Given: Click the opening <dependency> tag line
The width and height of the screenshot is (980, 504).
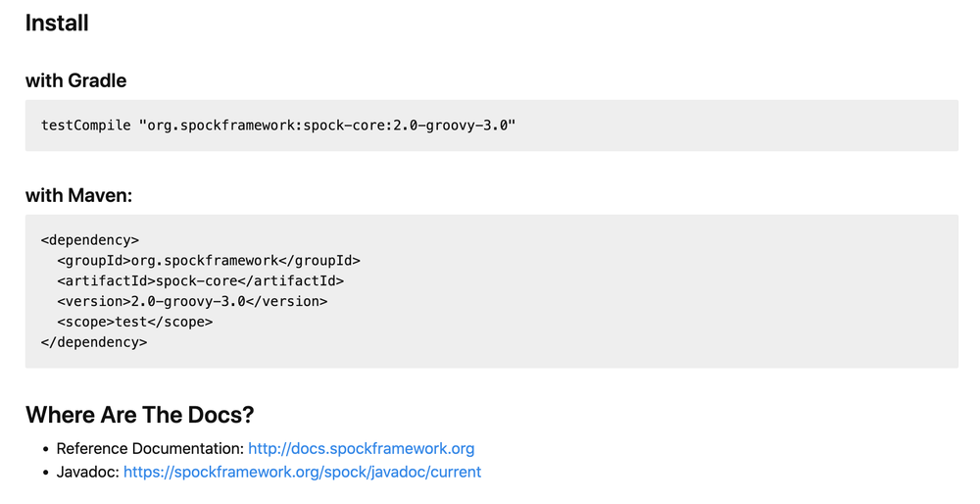Looking at the screenshot, I should 90,239.
